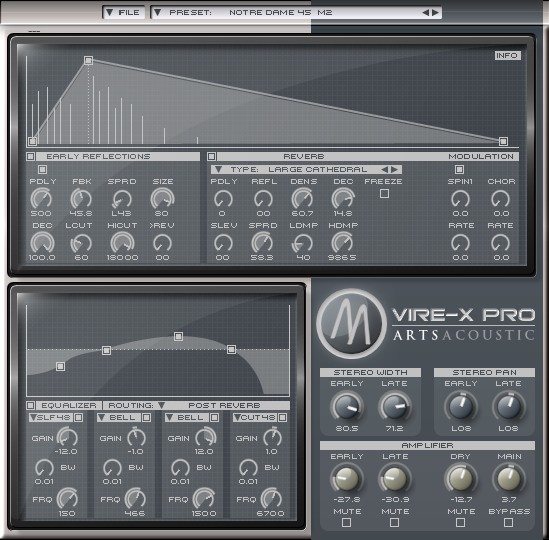Click the reverb DENS knob (60.7)
Viewport: 549px width, 540px height.
click(x=303, y=199)
